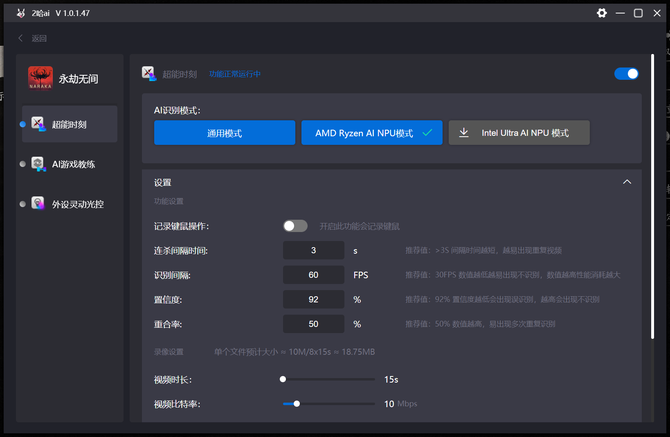
Task: Click the 超能时刻 header icon
Action: point(149,73)
